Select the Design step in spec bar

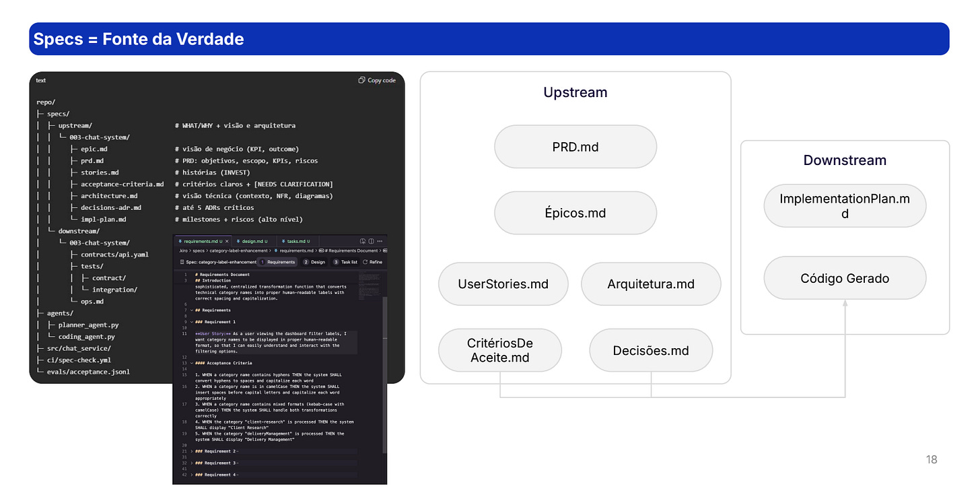[314, 262]
